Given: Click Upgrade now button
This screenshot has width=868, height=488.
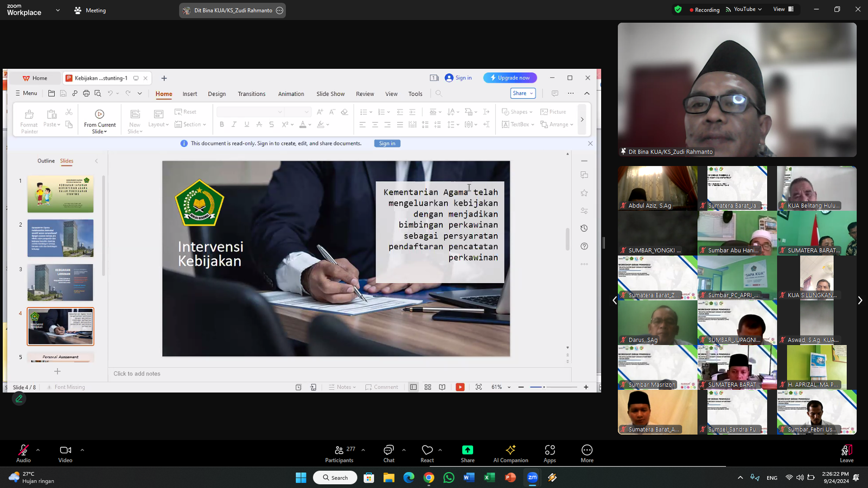Looking at the screenshot, I should (x=510, y=78).
